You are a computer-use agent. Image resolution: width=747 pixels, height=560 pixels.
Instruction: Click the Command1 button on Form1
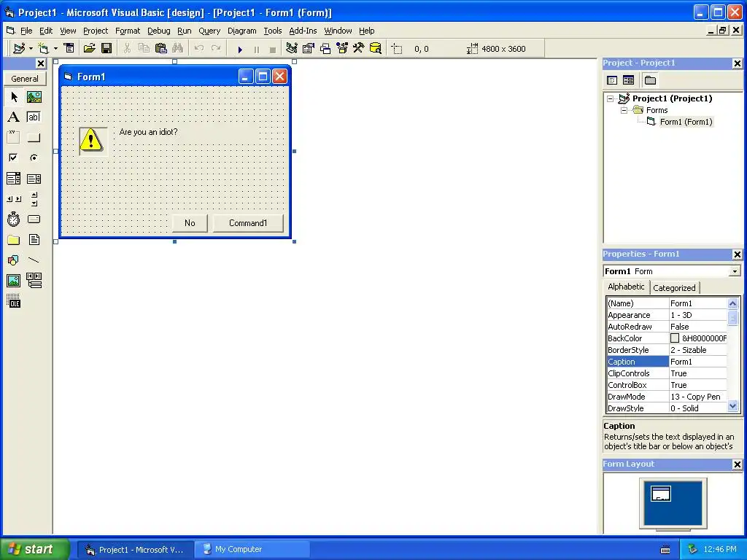point(248,223)
